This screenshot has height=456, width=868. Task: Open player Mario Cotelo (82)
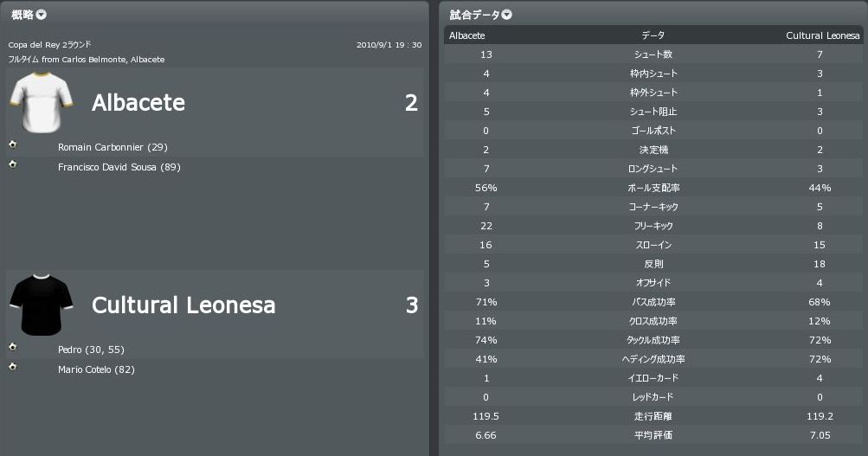tap(96, 369)
